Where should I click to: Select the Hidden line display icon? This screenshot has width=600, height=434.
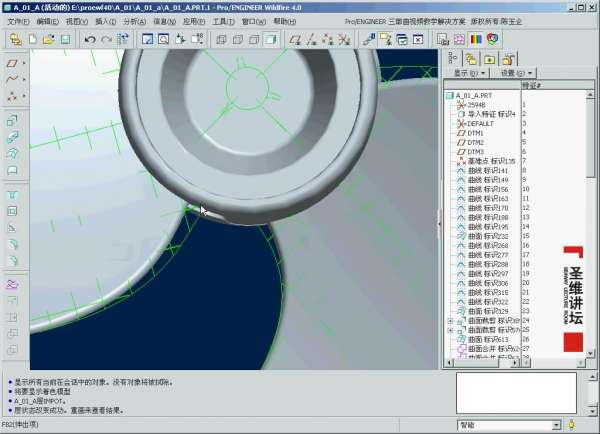pyautogui.click(x=238, y=39)
